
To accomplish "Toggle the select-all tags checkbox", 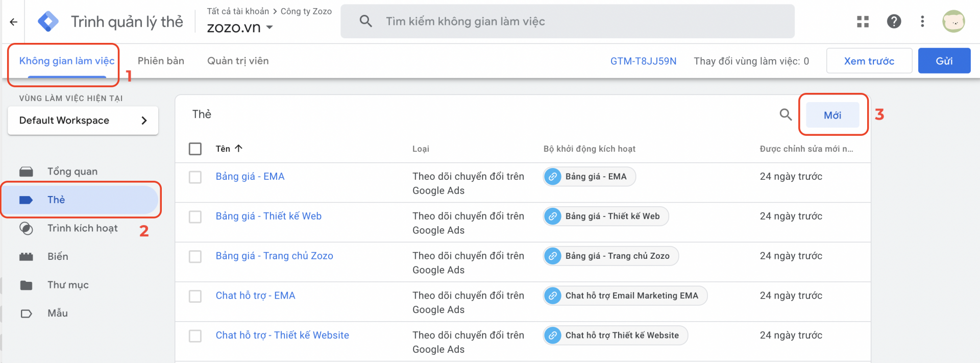I will [x=195, y=149].
